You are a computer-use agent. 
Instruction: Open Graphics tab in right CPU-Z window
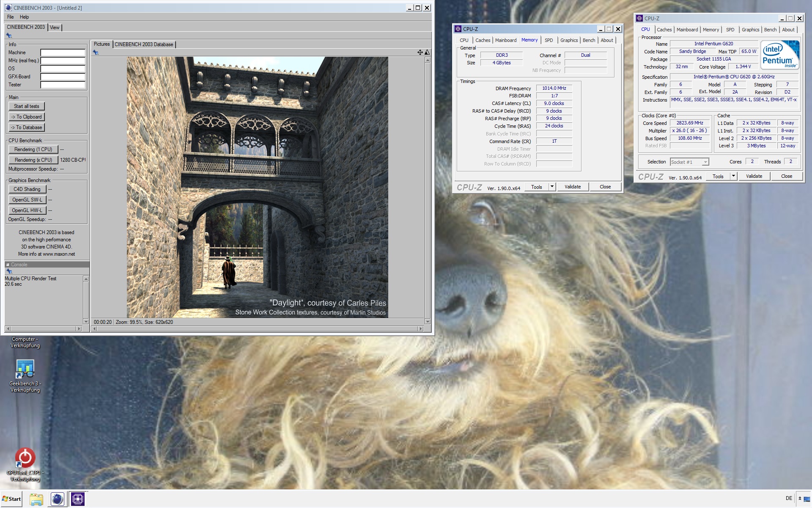tap(750, 30)
